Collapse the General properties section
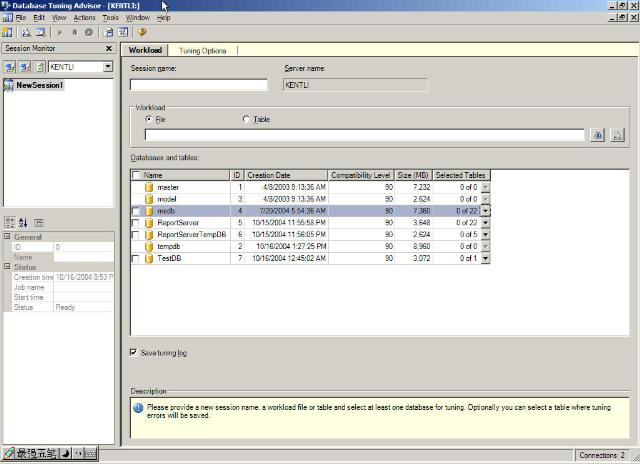Image resolution: width=640 pixels, height=464 pixels. (7, 237)
